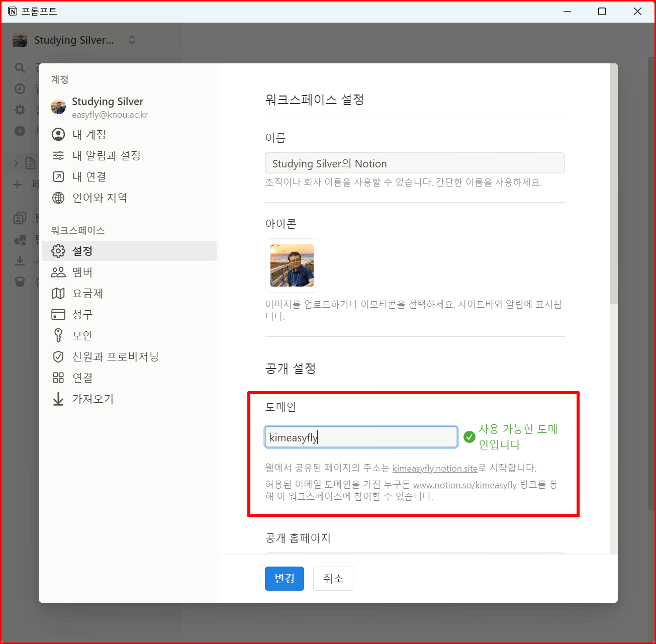The width and height of the screenshot is (656, 644).
Task: Minimize the 프롬프트 window
Action: point(568,11)
